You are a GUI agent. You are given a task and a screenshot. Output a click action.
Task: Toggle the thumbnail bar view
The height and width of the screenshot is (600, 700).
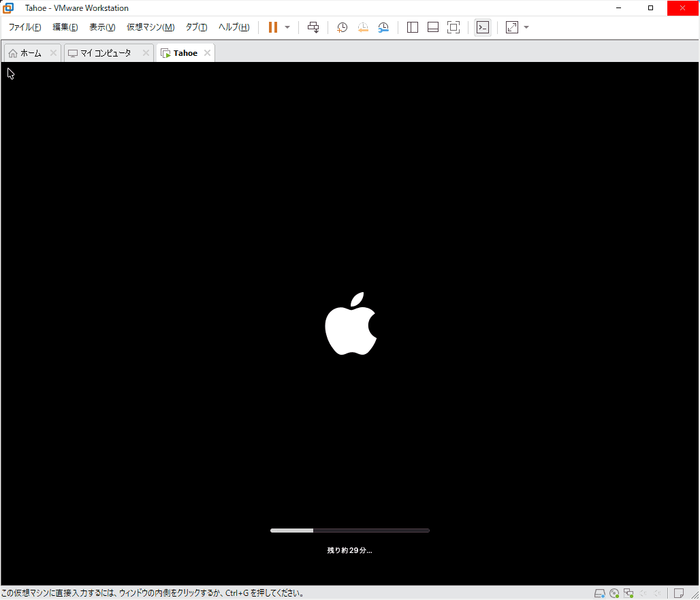coord(432,27)
